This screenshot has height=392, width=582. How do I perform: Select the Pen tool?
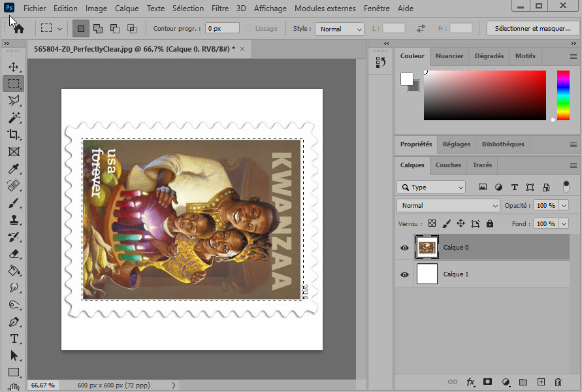click(x=13, y=322)
